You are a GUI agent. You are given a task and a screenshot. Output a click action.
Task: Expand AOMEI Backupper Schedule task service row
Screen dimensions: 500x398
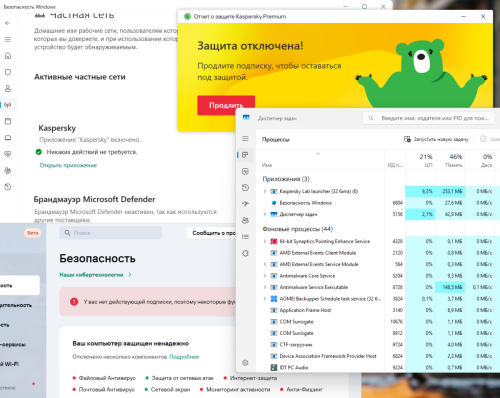(265, 299)
